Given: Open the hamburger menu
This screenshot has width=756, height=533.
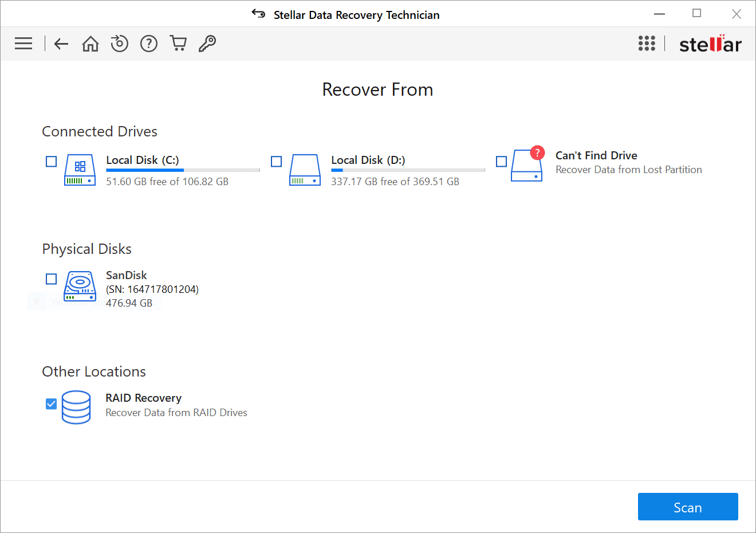Looking at the screenshot, I should (23, 44).
